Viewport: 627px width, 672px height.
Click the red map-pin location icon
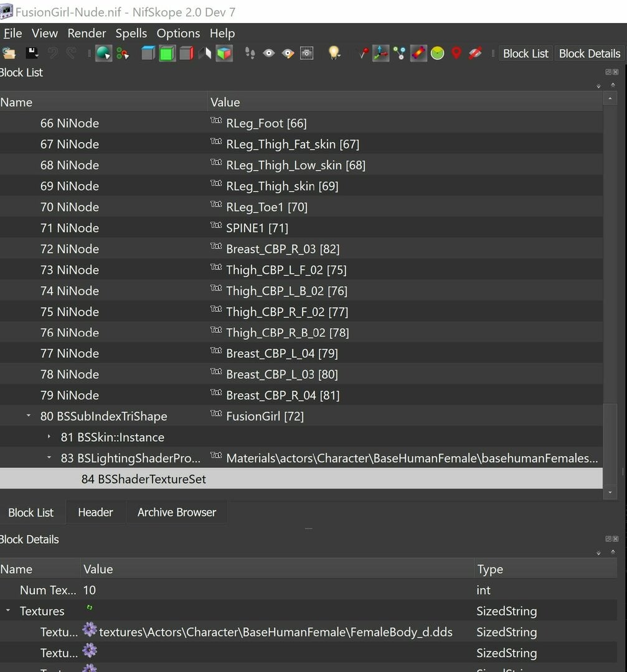[x=456, y=53]
